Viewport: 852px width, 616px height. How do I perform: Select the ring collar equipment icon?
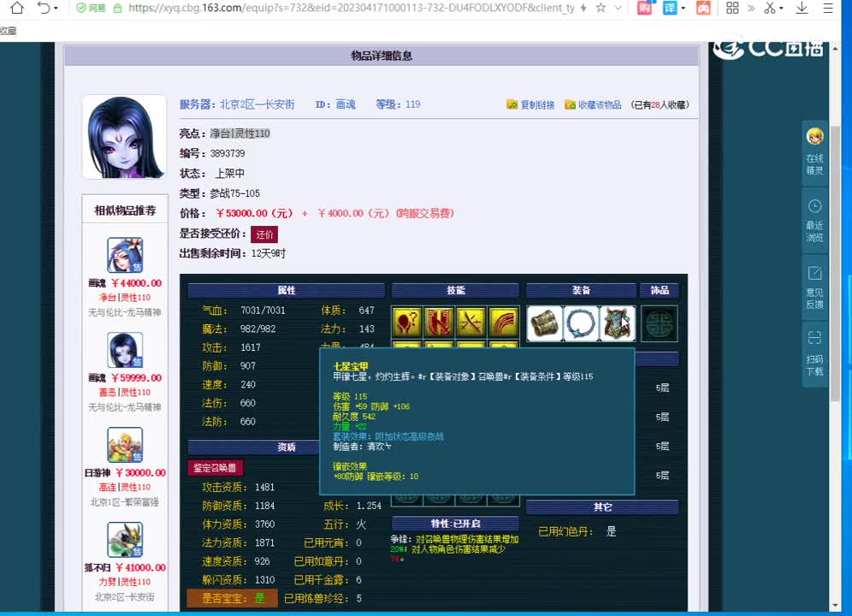[581, 323]
